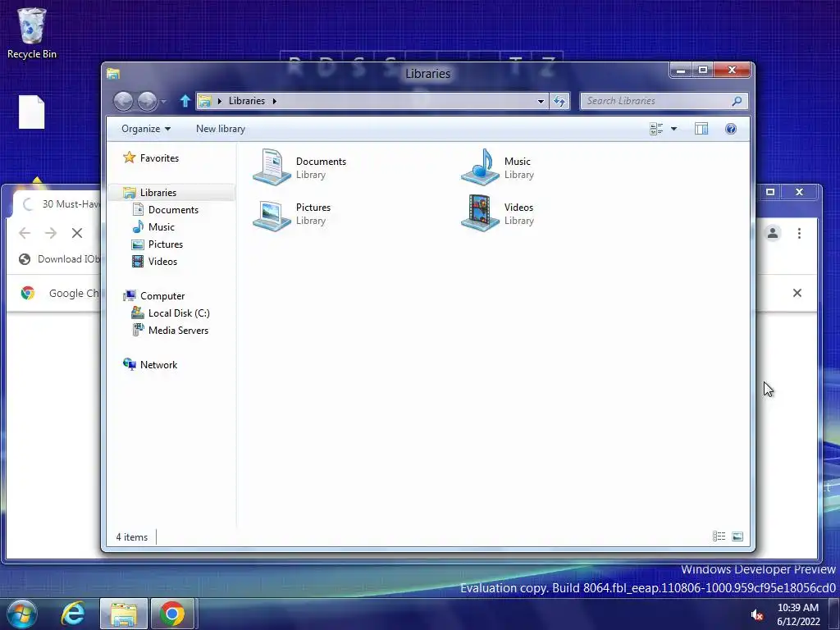Select Favorites in the navigation pane
Screen dimensions: 840x630
[x=159, y=158]
